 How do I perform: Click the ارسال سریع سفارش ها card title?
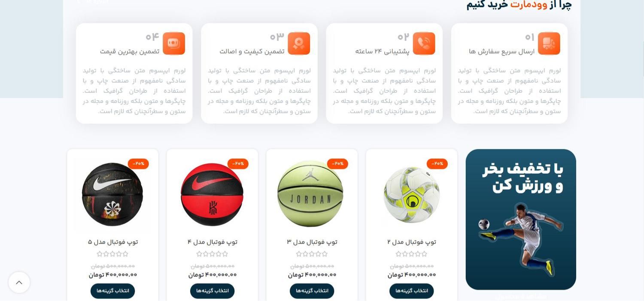point(502,52)
